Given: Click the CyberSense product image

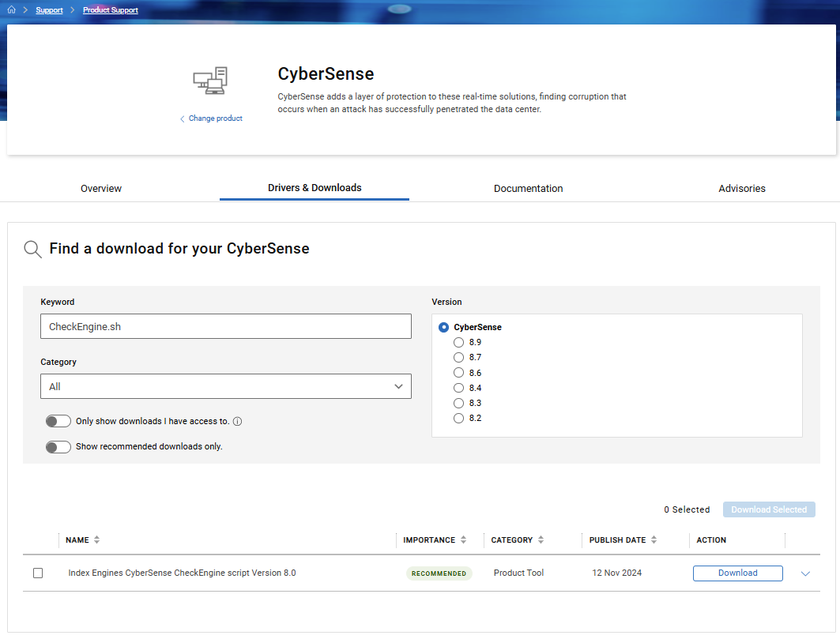Looking at the screenshot, I should click(x=210, y=80).
